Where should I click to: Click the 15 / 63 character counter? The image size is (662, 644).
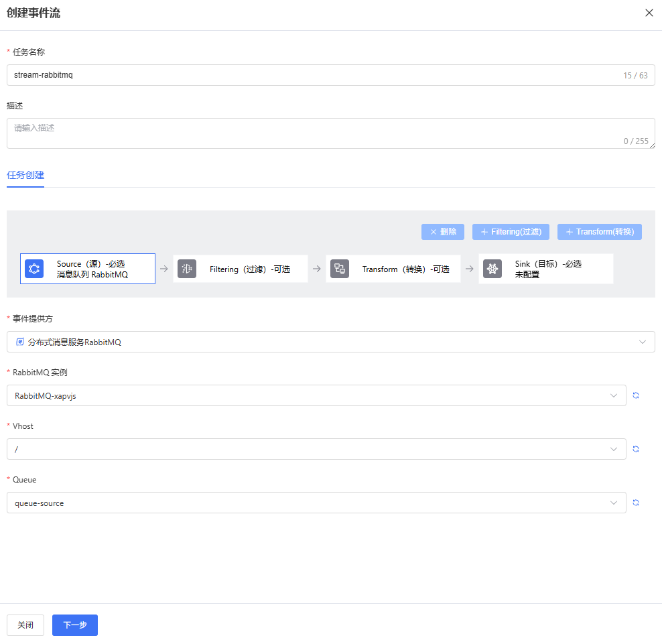pos(635,75)
